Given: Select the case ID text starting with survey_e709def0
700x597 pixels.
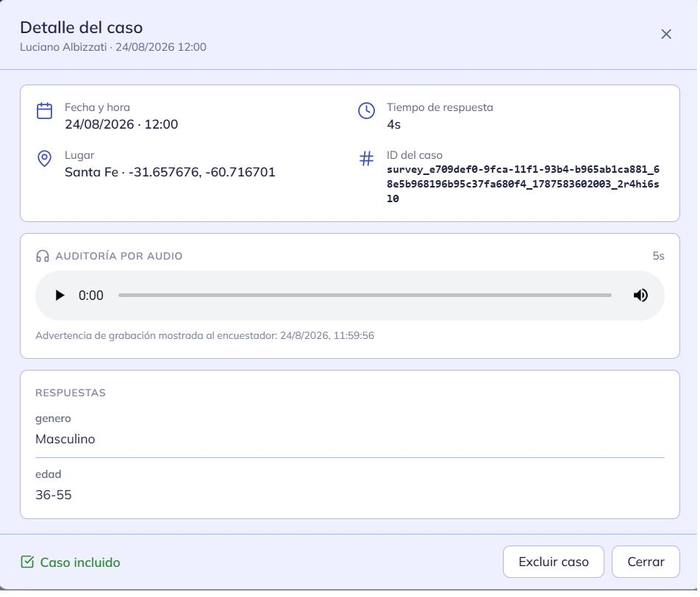Looking at the screenshot, I should coord(523,184).
